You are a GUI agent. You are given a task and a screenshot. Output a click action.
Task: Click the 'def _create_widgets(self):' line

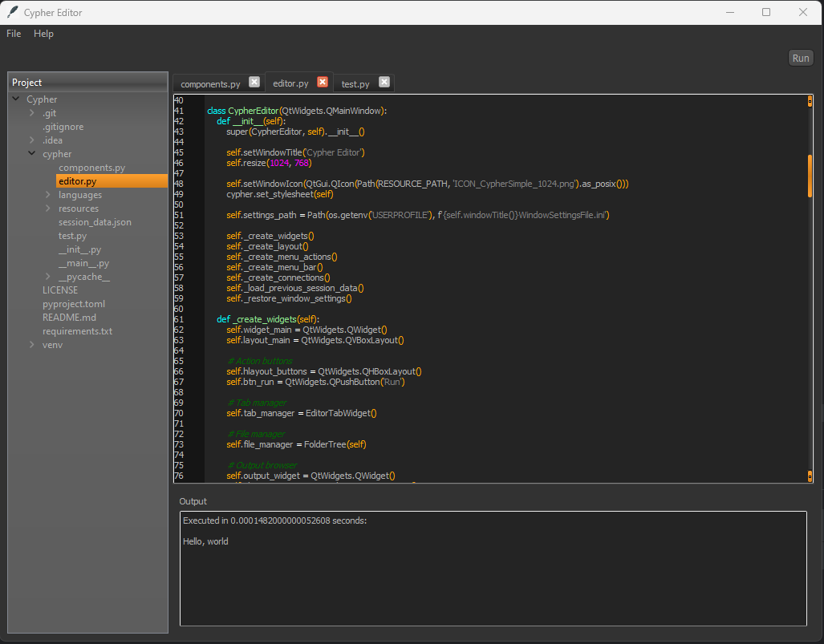[268, 319]
